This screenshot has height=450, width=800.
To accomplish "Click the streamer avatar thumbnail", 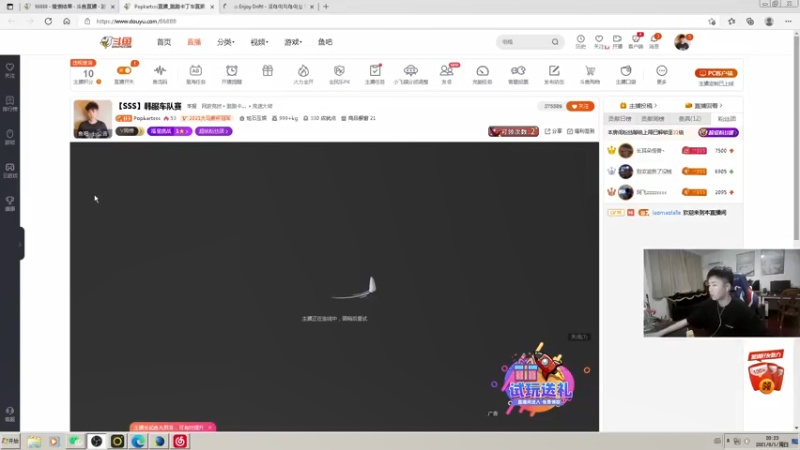I will click(92, 119).
